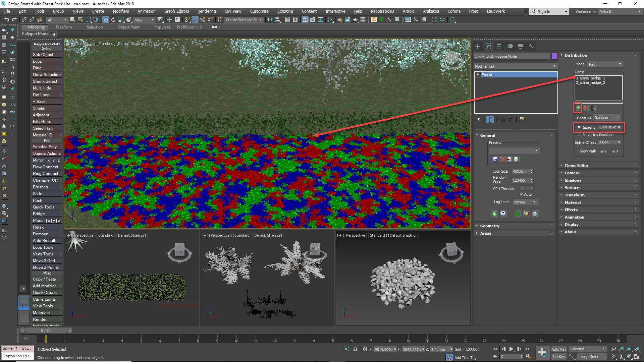Expand the Items Editor rollout
This screenshot has width=644, height=362.
point(576,165)
